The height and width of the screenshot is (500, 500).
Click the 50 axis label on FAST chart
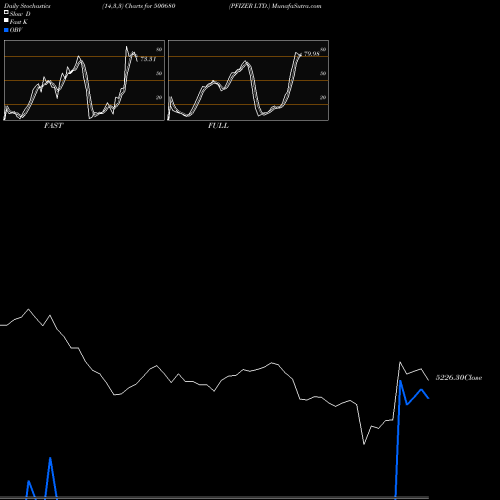pyautogui.click(x=159, y=73)
